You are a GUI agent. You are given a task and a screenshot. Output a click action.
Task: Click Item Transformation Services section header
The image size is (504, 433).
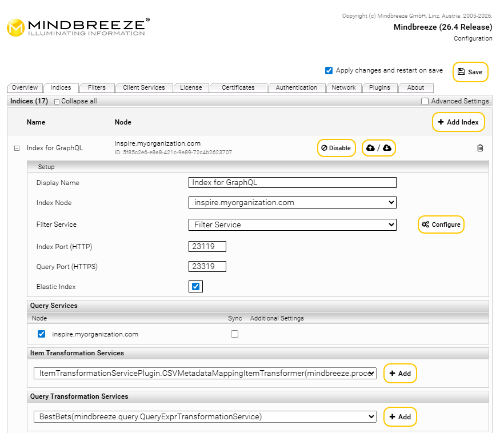258,353
